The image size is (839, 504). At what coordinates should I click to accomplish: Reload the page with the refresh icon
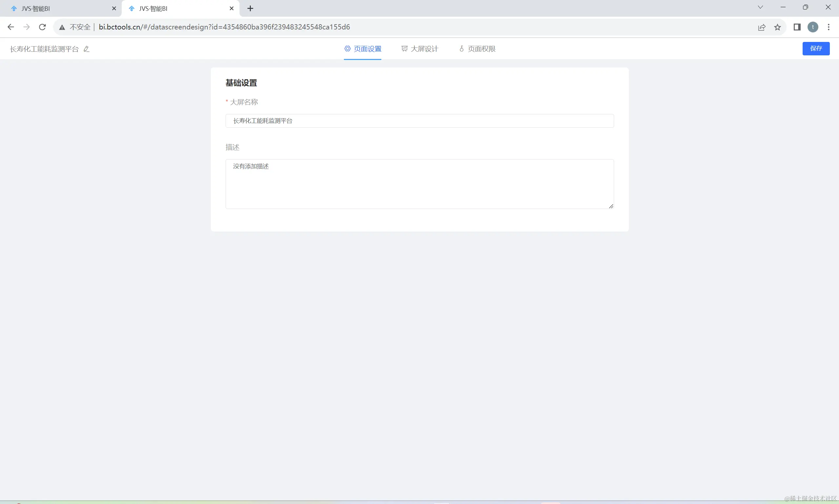tap(42, 27)
